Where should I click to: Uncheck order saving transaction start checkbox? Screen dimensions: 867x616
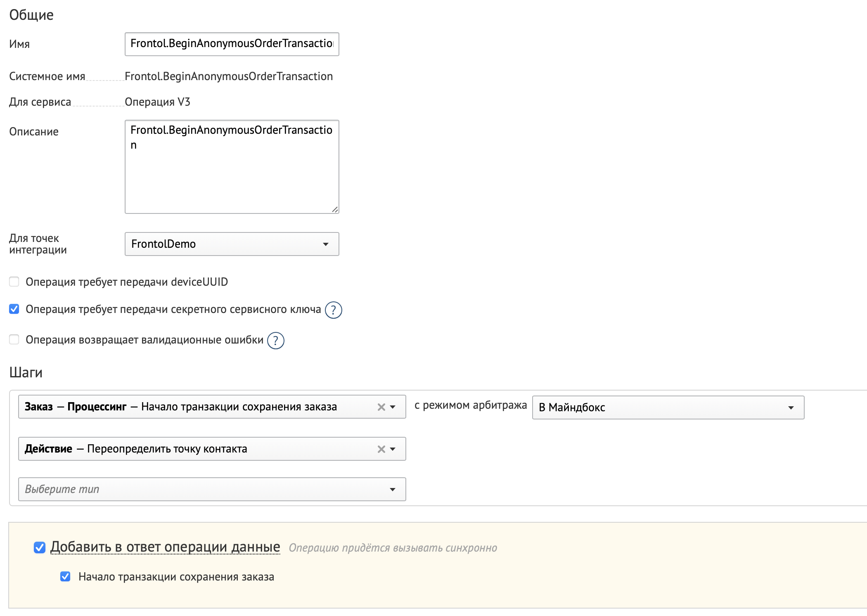tap(65, 576)
